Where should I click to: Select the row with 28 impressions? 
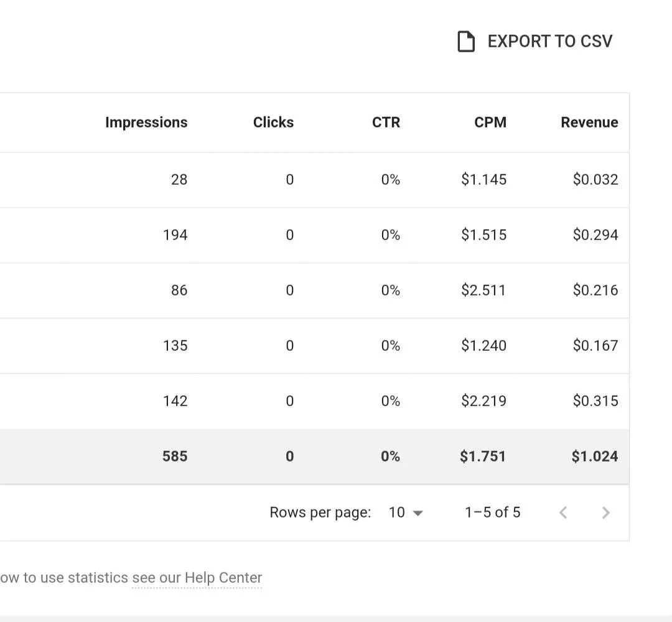pos(315,180)
